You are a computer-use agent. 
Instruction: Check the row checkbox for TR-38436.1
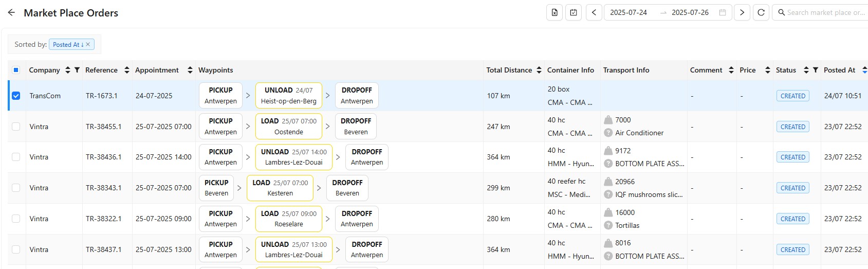coord(16,157)
